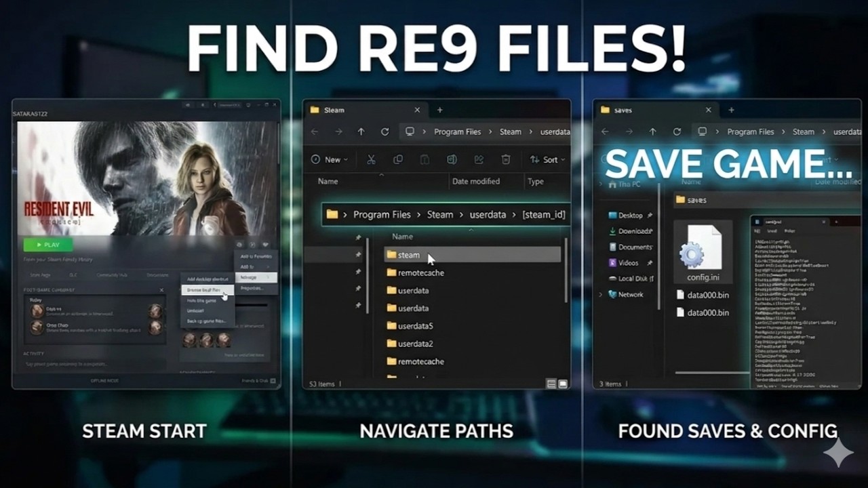The height and width of the screenshot is (488, 868).
Task: Click the Rename icon in Explorer toolbar
Action: coord(452,160)
